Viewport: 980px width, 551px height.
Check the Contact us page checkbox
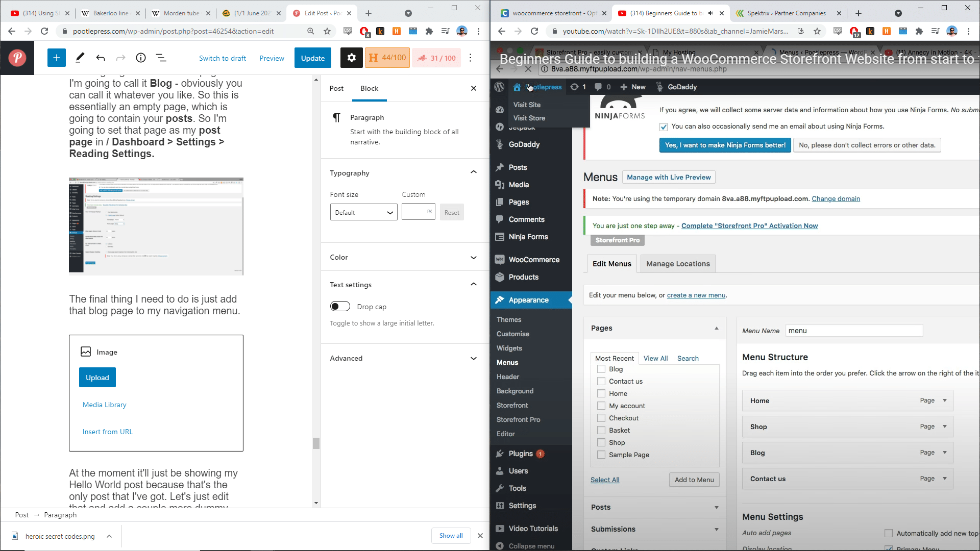(601, 381)
